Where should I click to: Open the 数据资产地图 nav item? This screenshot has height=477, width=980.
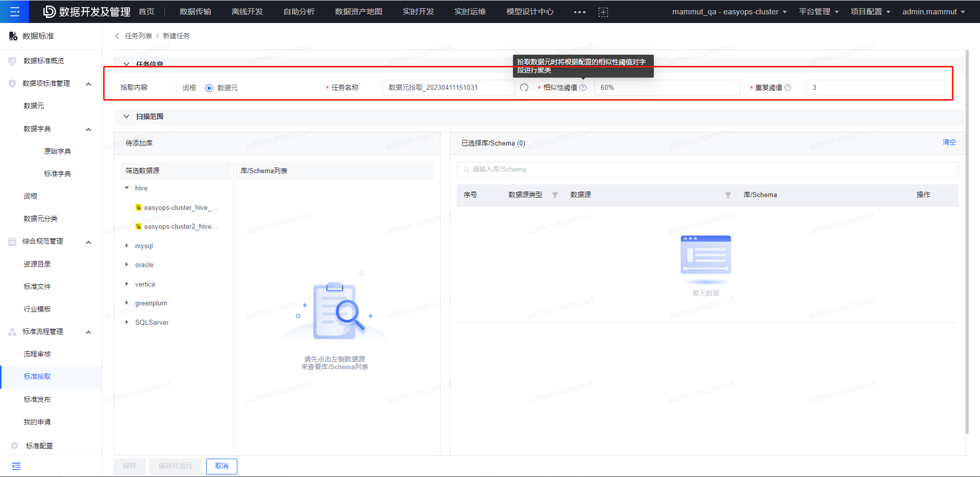click(358, 11)
